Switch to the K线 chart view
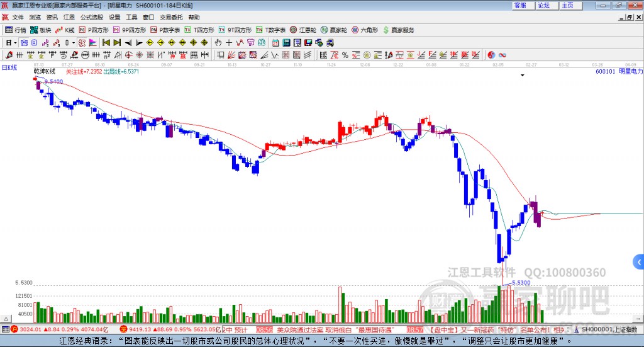This screenshot has width=644, height=347. (x=65, y=30)
